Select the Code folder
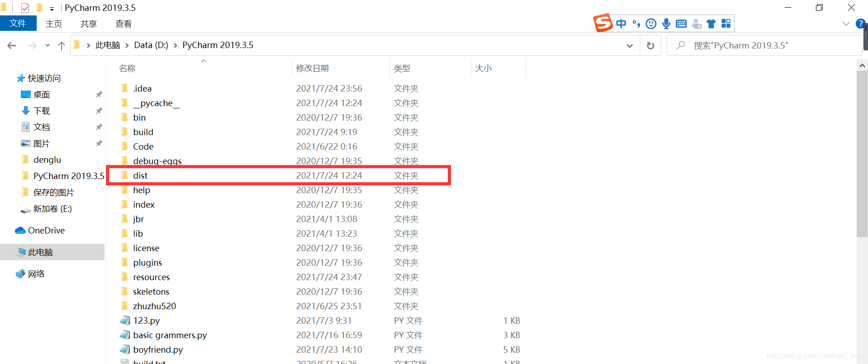This screenshot has width=868, height=364. click(x=143, y=146)
